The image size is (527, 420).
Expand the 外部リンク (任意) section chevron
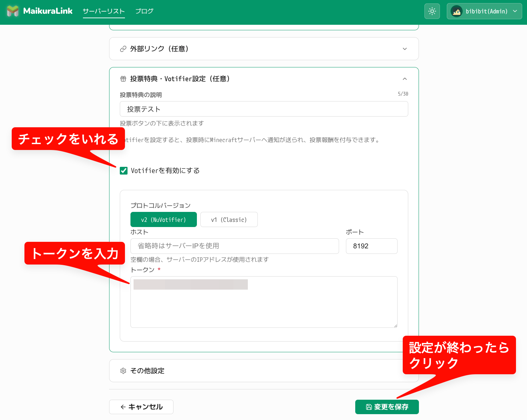pos(405,49)
